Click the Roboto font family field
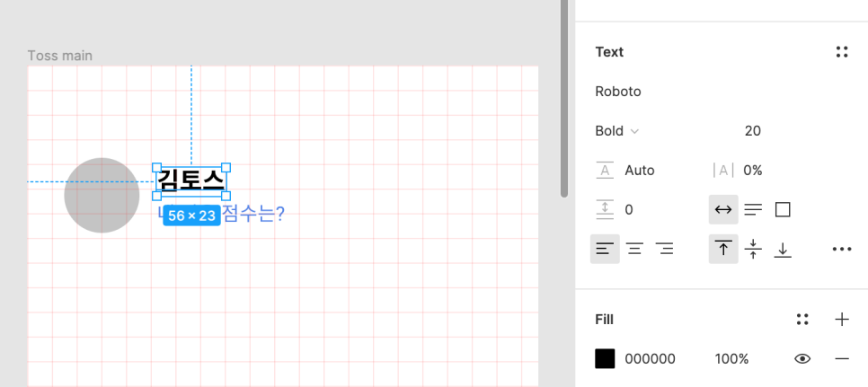868x387 pixels. 618,92
